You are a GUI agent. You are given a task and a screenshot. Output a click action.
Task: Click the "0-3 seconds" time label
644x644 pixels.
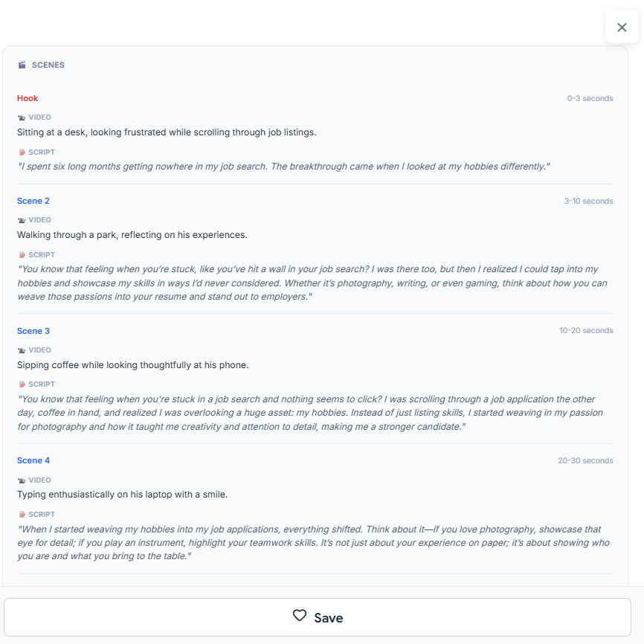pos(590,99)
